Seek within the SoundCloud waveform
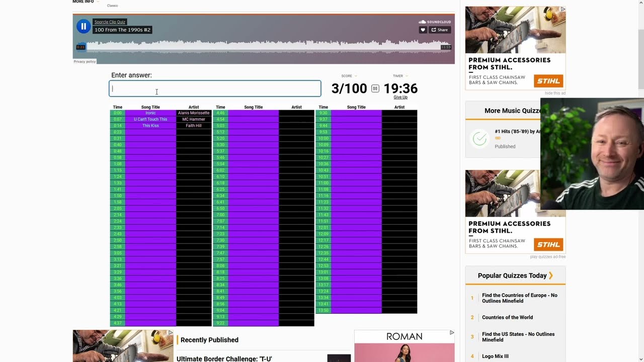Image resolution: width=644 pixels, height=362 pixels. (264, 46)
